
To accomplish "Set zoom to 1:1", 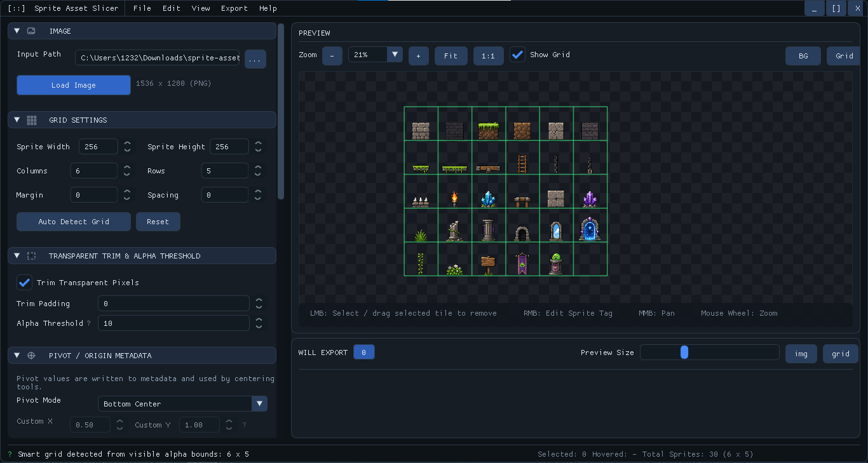I will coord(488,56).
